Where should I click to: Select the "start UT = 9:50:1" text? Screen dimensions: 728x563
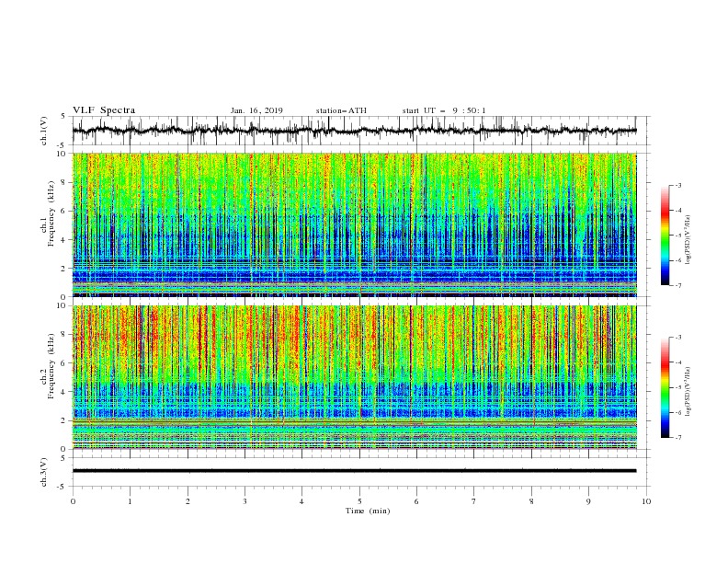444,110
